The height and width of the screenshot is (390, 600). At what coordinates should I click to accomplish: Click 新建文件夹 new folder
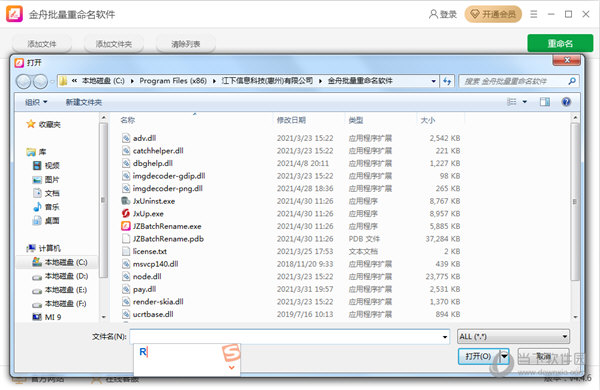[x=84, y=102]
